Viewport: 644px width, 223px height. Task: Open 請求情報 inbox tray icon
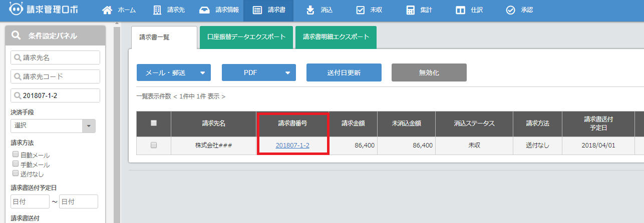(204, 10)
